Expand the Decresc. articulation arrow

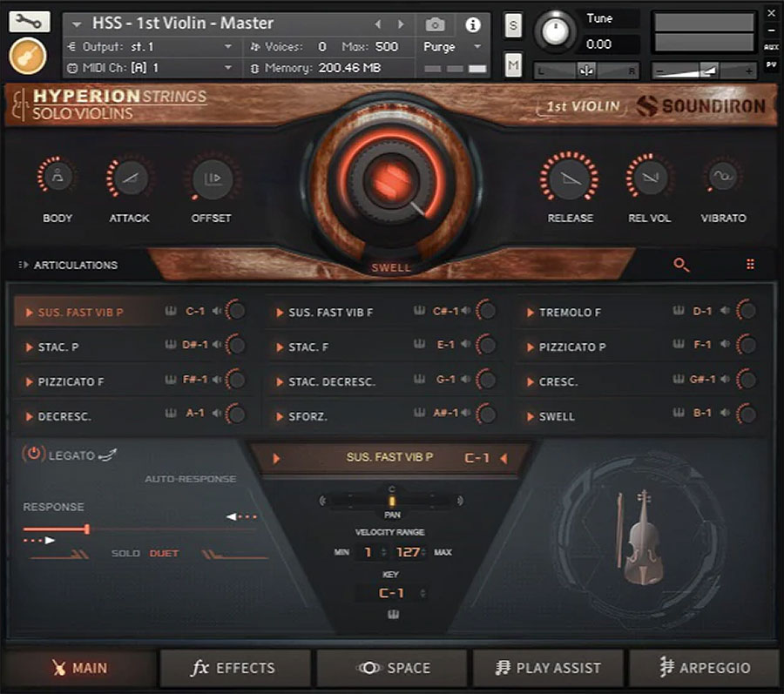pos(29,417)
